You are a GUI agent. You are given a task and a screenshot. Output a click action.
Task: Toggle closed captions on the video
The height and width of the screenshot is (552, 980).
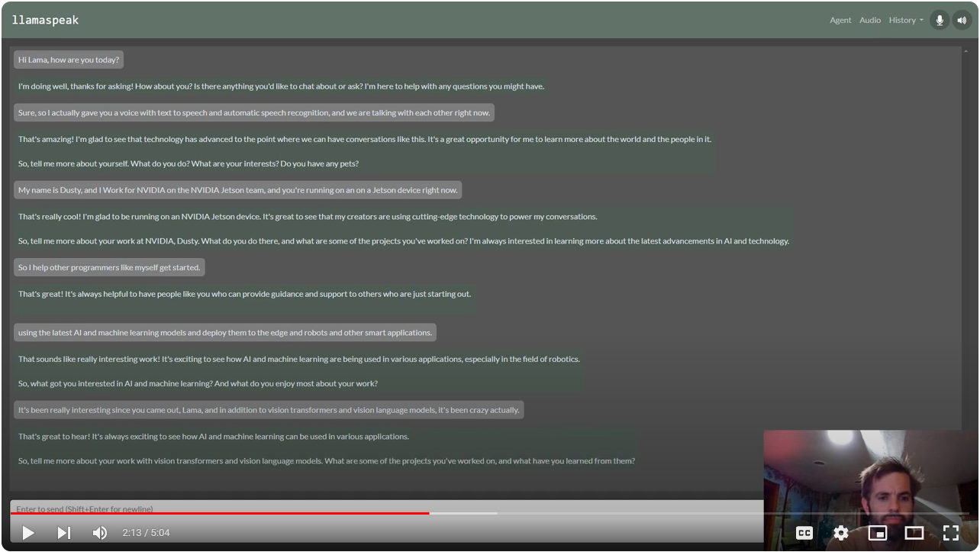(804, 533)
